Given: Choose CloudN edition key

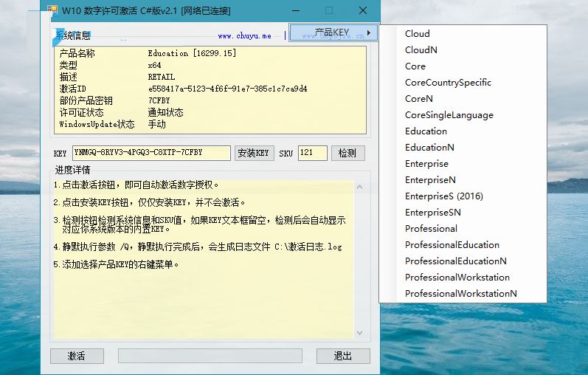Looking at the screenshot, I should tap(463, 50).
